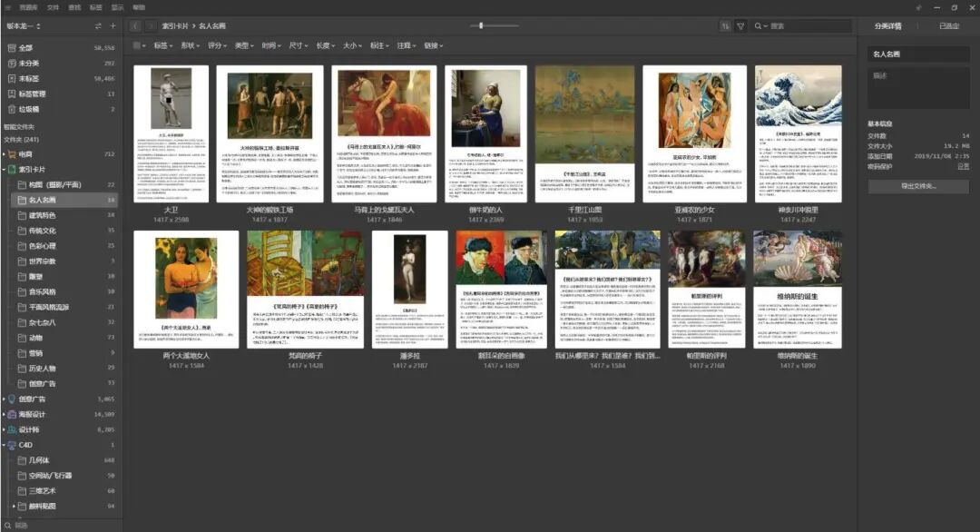The width and height of the screenshot is (980, 532).
Task: Open the 显示 (View) menu
Action: pyautogui.click(x=117, y=7)
